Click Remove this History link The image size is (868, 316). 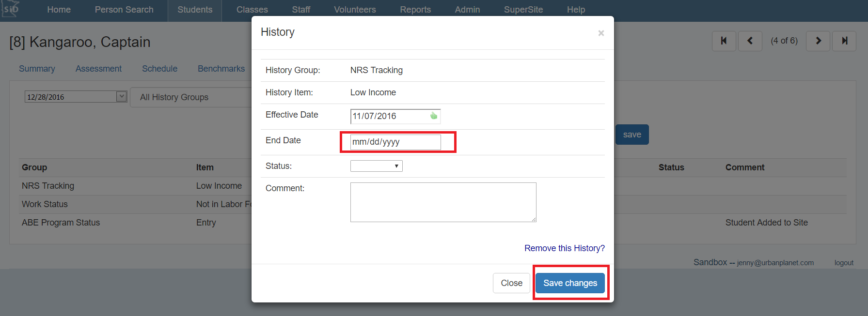[564, 248]
